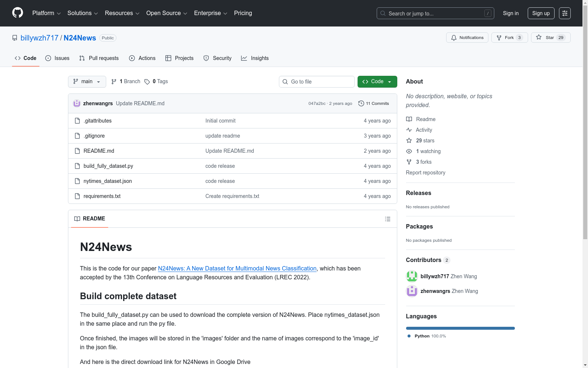Click zhenwangrs contributor avatar
Viewport: 588px width, 368px height.
click(412, 291)
